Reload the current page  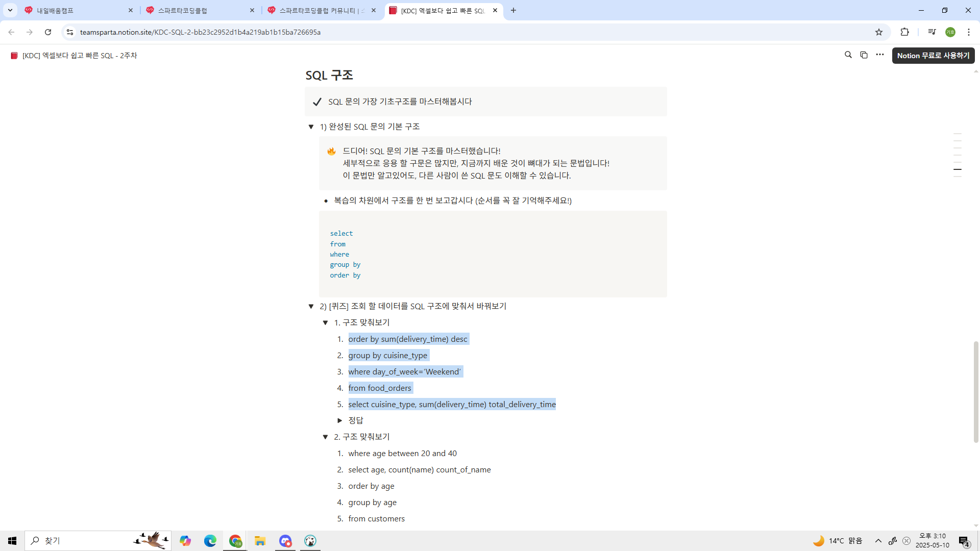48,32
